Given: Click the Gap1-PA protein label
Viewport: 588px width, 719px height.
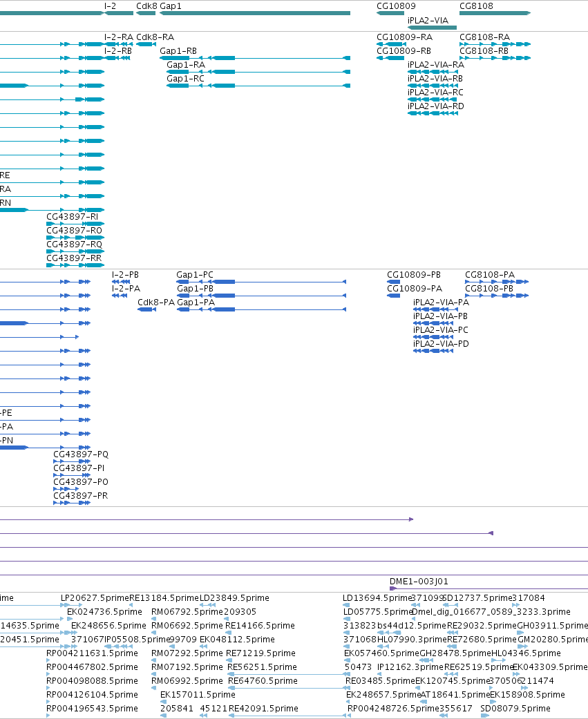Looking at the screenshot, I should [196, 303].
